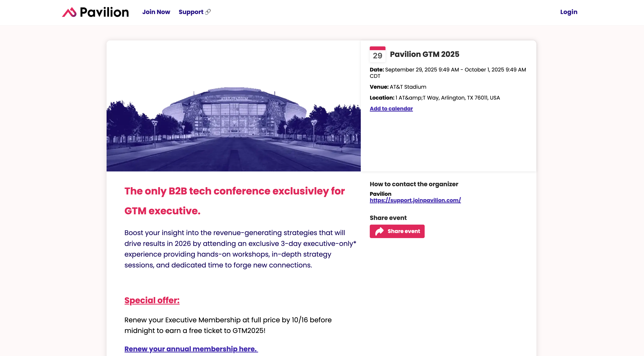The height and width of the screenshot is (356, 644).
Task: Click the AT&T Stadium event banner image
Action: [234, 106]
